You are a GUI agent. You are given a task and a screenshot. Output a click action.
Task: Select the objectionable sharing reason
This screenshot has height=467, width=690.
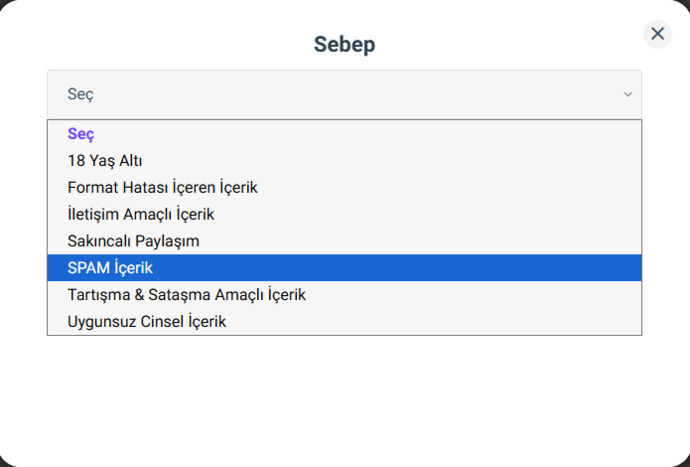click(344, 241)
